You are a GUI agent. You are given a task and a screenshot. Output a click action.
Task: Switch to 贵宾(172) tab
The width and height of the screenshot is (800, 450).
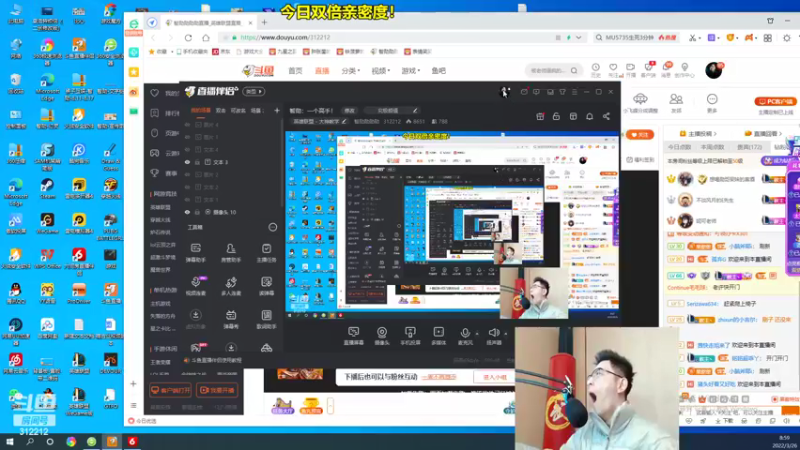(x=749, y=147)
